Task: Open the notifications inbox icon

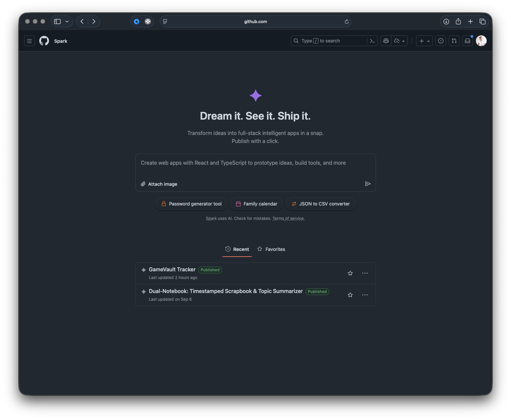Action: (468, 41)
